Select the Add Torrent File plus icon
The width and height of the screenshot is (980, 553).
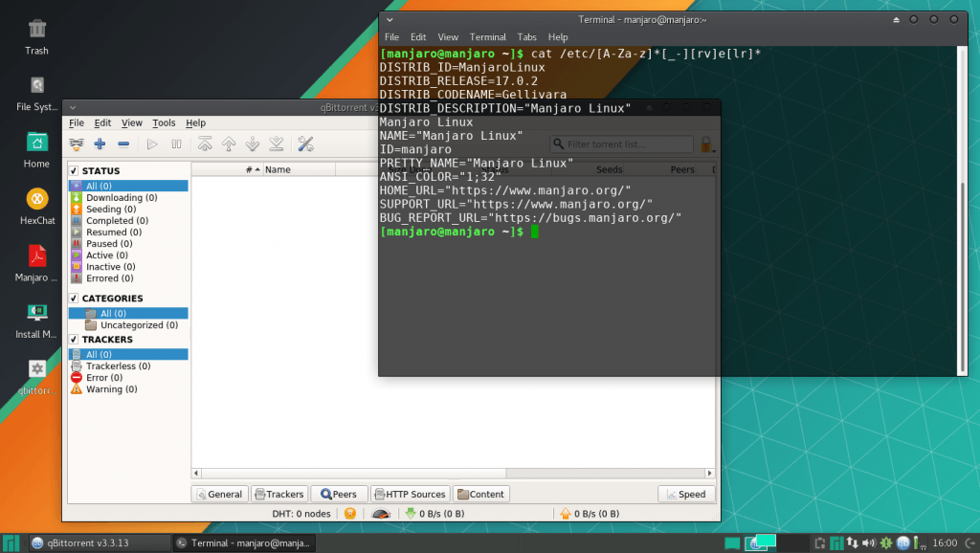pyautogui.click(x=100, y=144)
